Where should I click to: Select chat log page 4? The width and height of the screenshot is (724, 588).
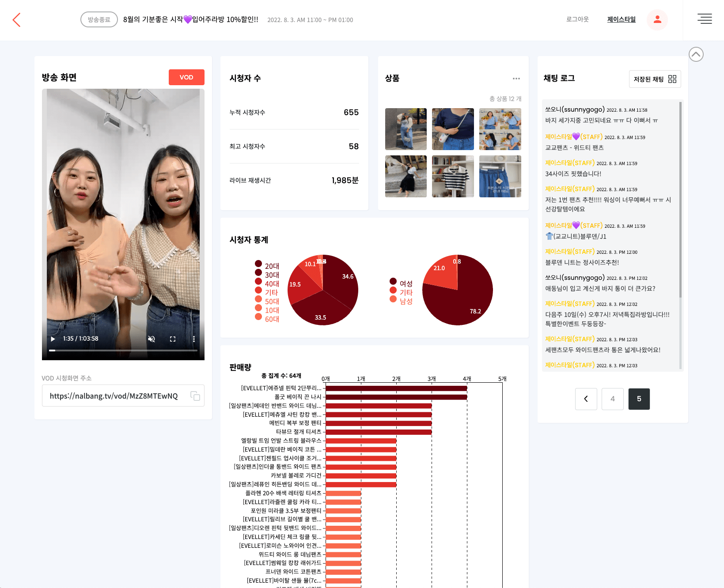tap(612, 399)
